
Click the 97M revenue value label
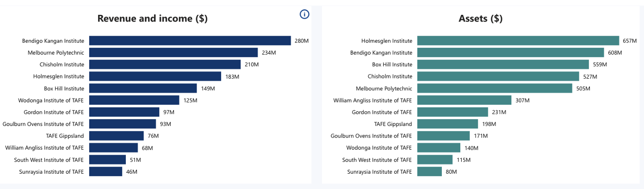169,112
